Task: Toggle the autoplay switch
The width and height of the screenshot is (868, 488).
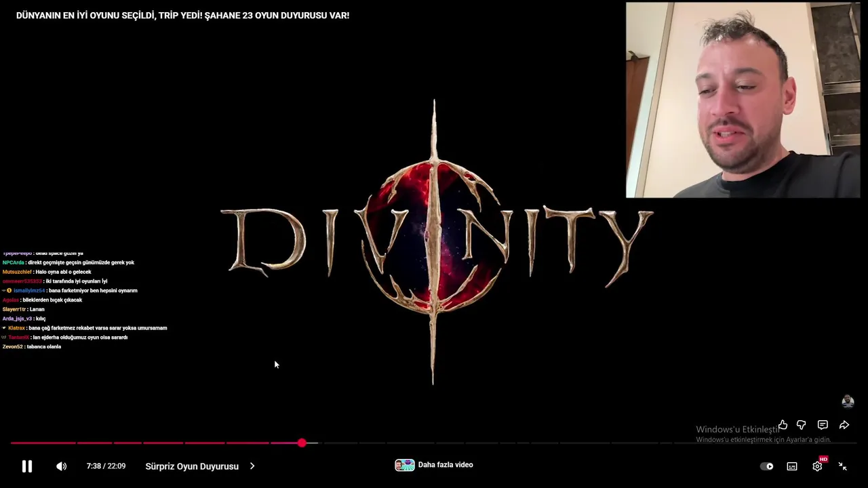Action: [767, 466]
